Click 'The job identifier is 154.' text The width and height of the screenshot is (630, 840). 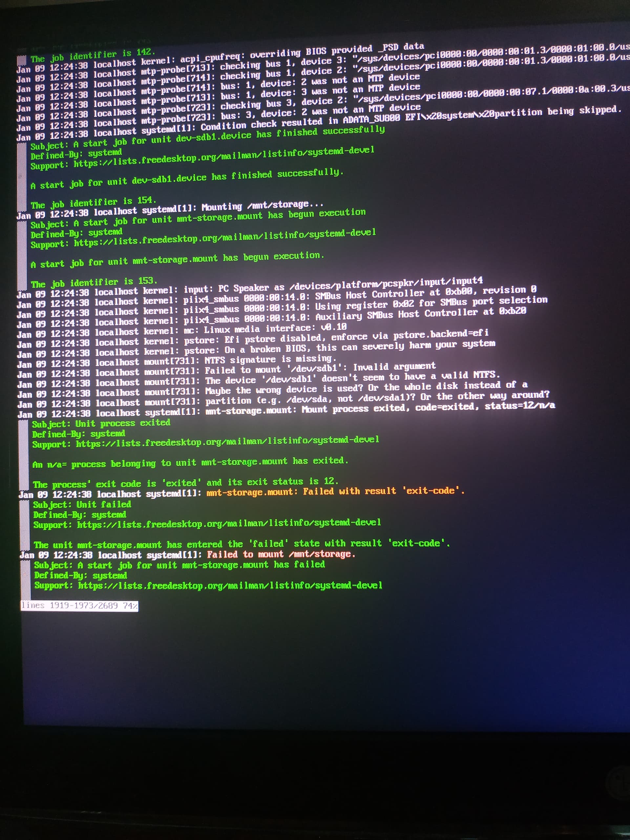pos(94,202)
